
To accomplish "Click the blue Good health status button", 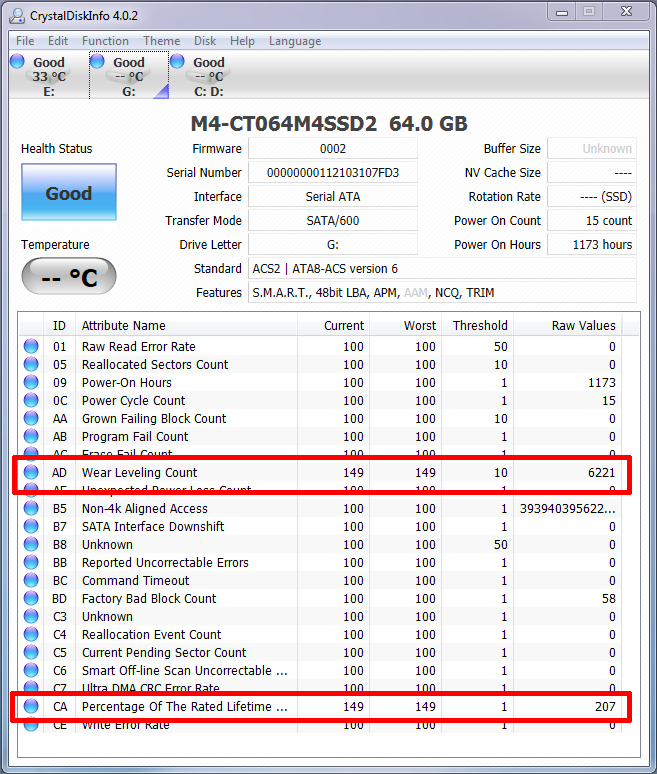I will (x=69, y=192).
